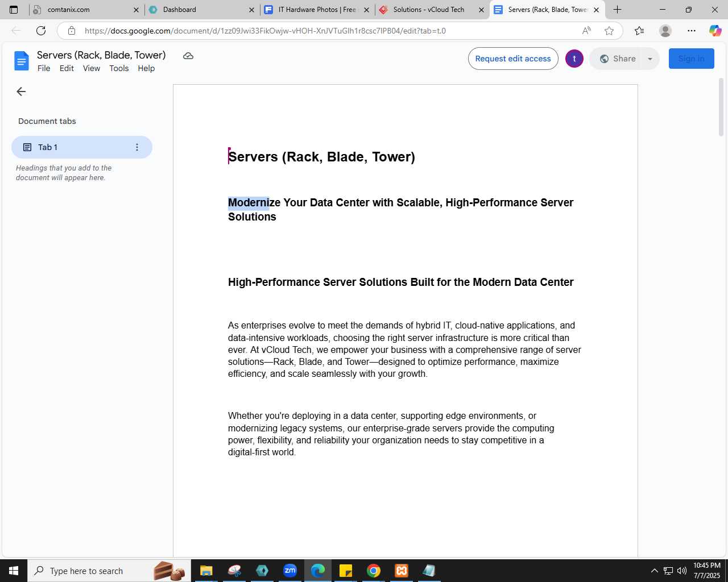Click paragraph starting 'Whether you're deploying'

click(x=391, y=434)
